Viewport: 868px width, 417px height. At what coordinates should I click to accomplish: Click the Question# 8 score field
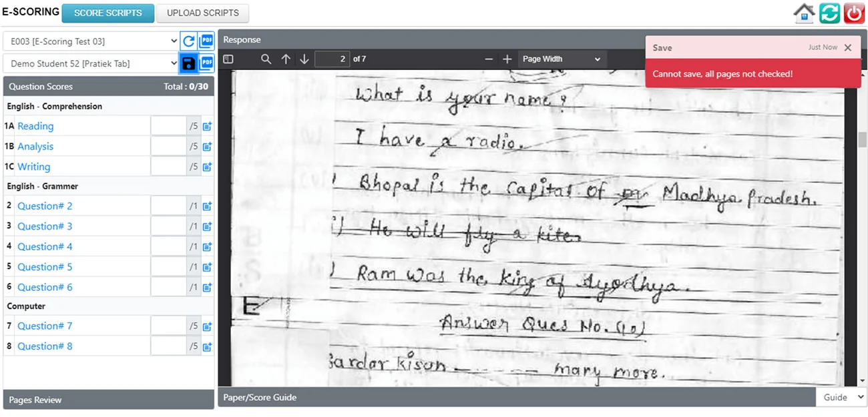[168, 346]
